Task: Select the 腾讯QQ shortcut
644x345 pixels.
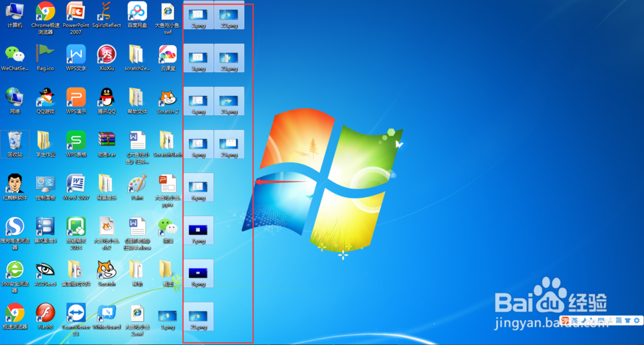Action: [x=107, y=101]
